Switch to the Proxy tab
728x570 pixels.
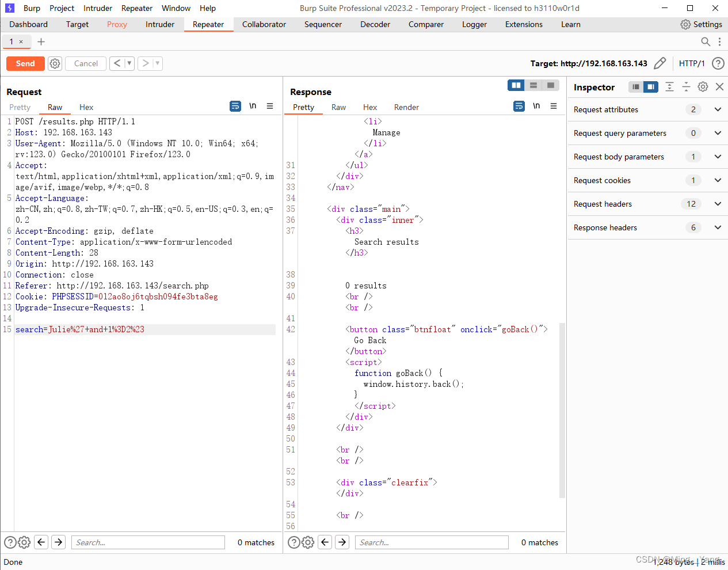pos(117,24)
